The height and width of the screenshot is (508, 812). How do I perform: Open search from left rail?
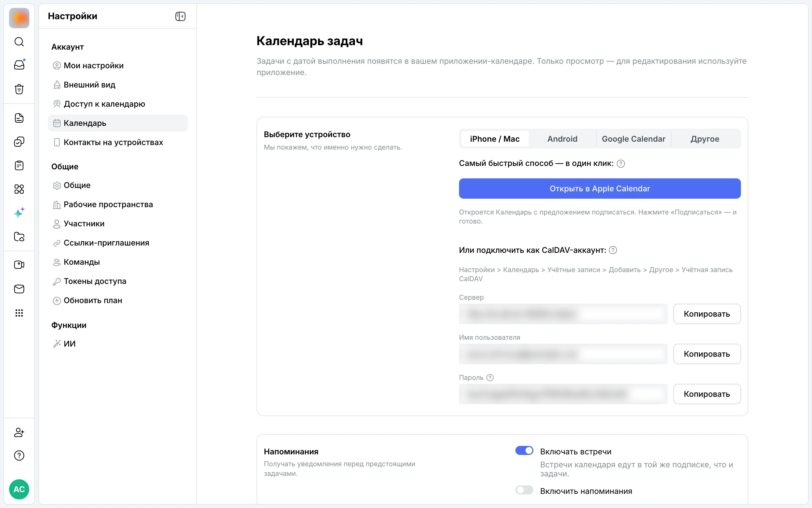click(19, 42)
